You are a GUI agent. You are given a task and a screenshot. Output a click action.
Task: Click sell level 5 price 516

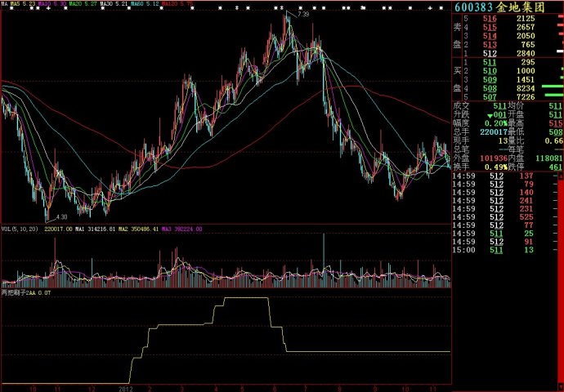click(489, 18)
